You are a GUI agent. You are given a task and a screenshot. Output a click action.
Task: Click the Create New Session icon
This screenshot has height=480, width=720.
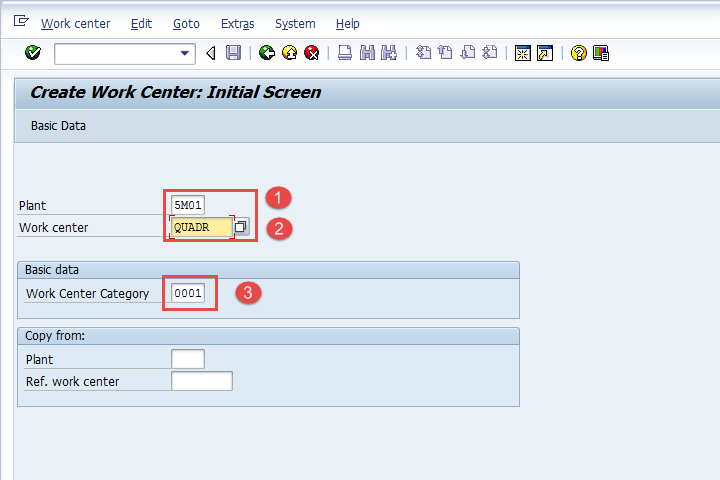click(x=523, y=53)
